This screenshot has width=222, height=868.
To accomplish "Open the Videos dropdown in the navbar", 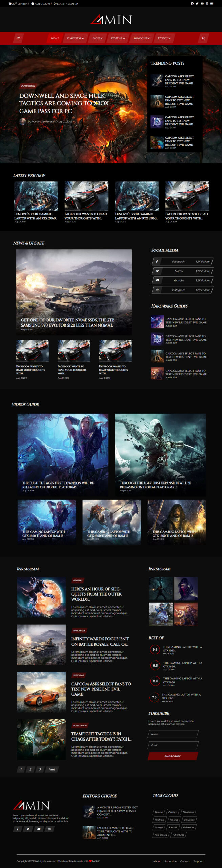I will 164,38.
